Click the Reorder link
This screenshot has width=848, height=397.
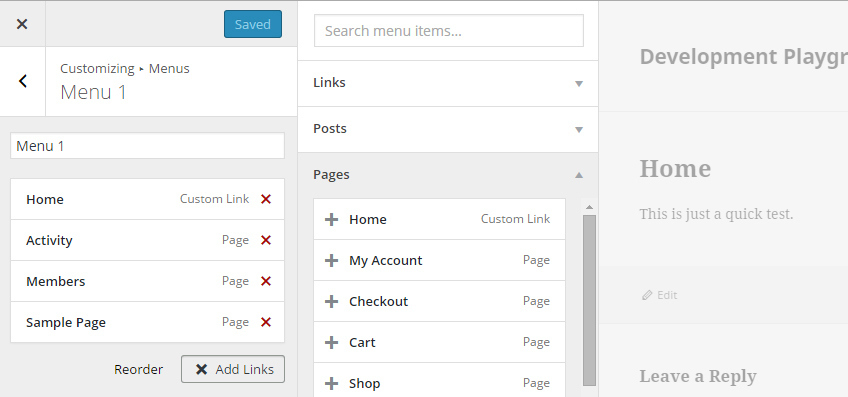[x=138, y=369]
